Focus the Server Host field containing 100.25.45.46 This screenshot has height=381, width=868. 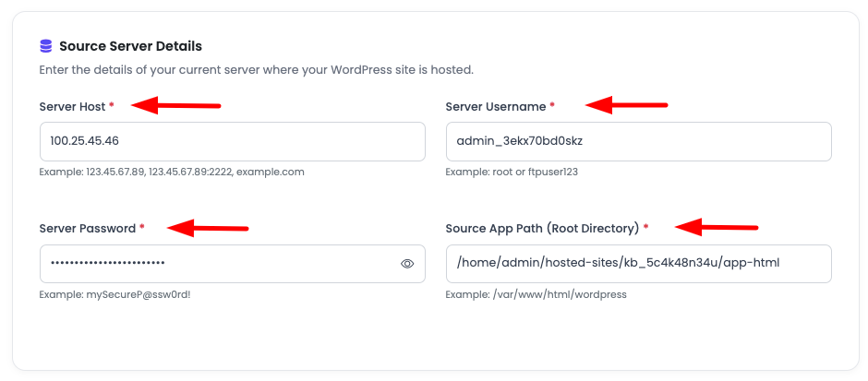click(231, 141)
